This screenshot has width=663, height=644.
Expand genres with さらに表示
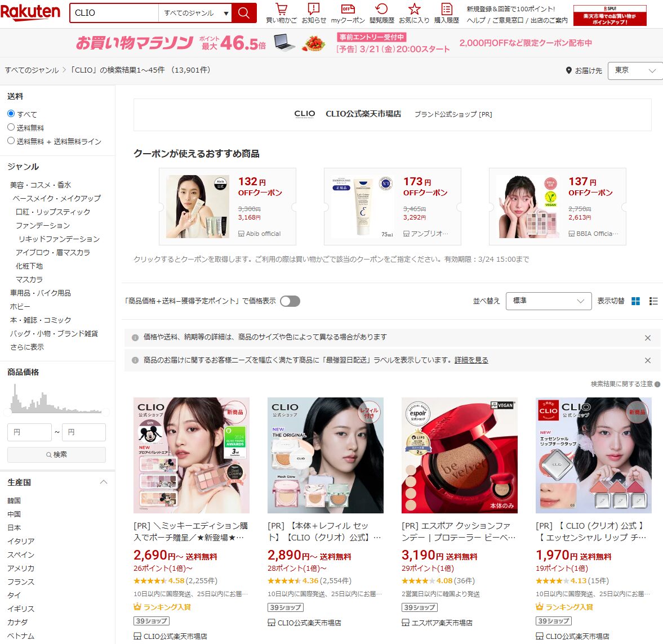coord(27,347)
